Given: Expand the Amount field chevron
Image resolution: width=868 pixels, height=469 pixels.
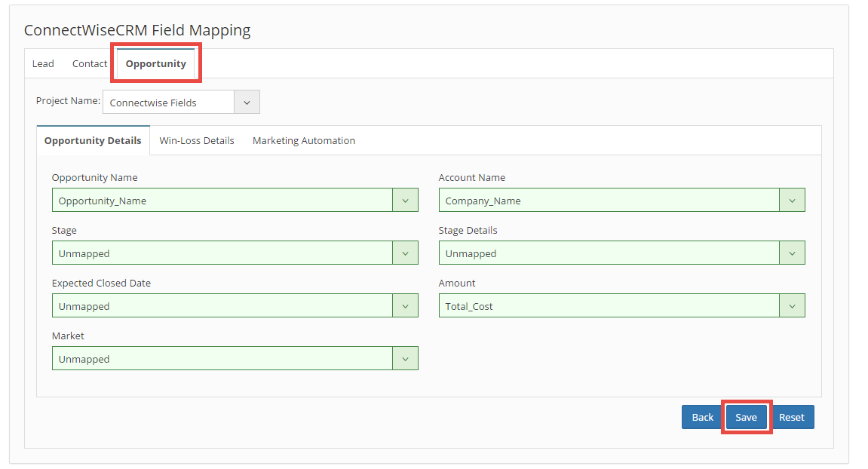Looking at the screenshot, I should (792, 306).
